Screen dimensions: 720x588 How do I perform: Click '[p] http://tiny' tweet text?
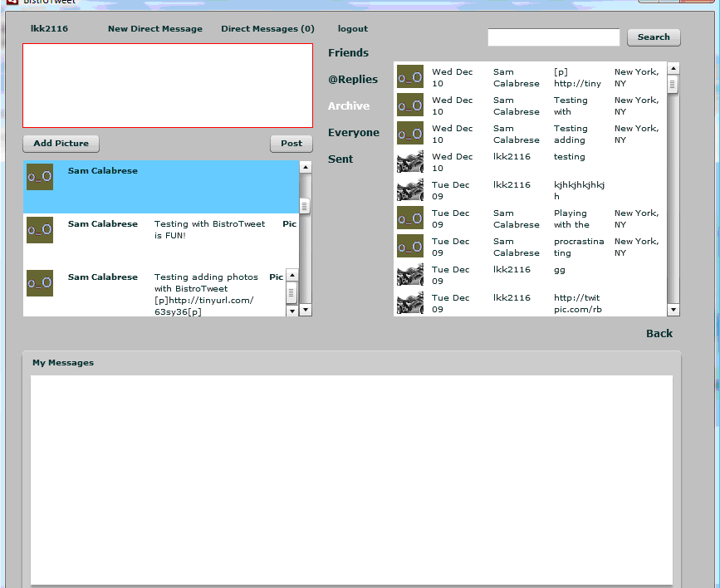coord(577,77)
